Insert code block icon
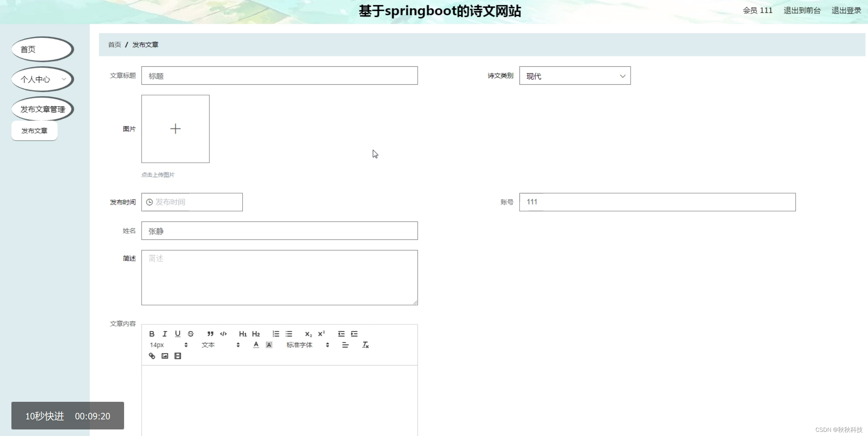This screenshot has height=436, width=868. coord(223,334)
